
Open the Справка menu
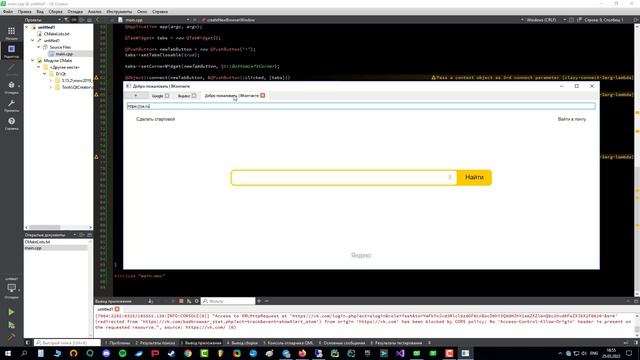160,12
